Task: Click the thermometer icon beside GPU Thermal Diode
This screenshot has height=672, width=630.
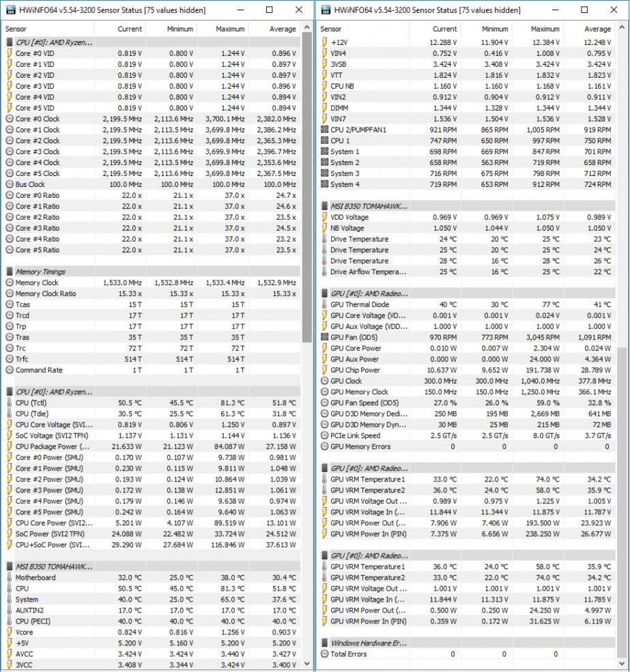Action: tap(325, 304)
